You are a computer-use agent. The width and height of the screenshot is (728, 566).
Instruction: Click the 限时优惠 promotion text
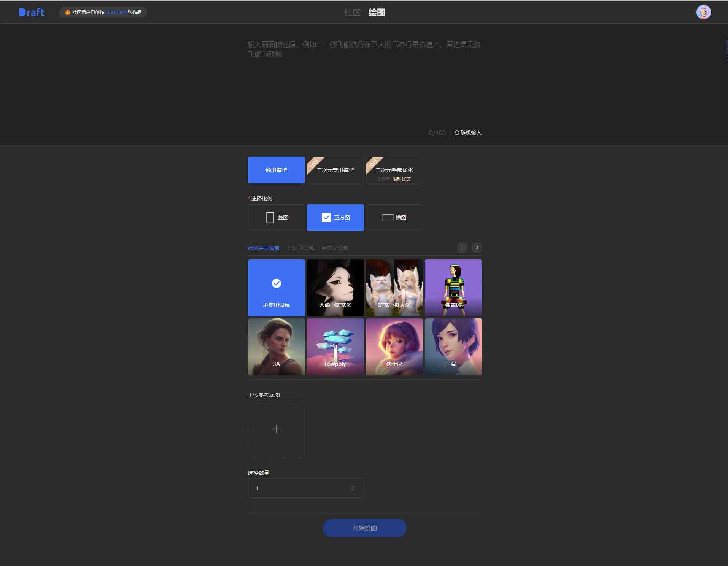tap(402, 179)
